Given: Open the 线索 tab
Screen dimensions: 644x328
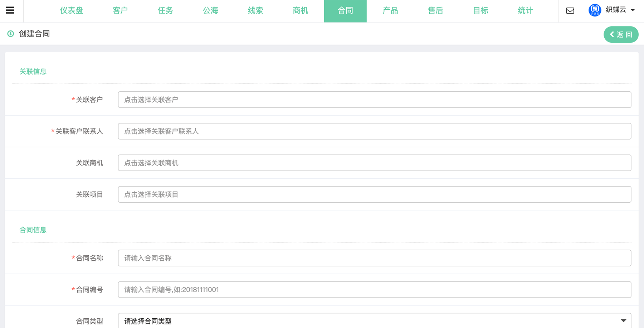Looking at the screenshot, I should tap(255, 11).
